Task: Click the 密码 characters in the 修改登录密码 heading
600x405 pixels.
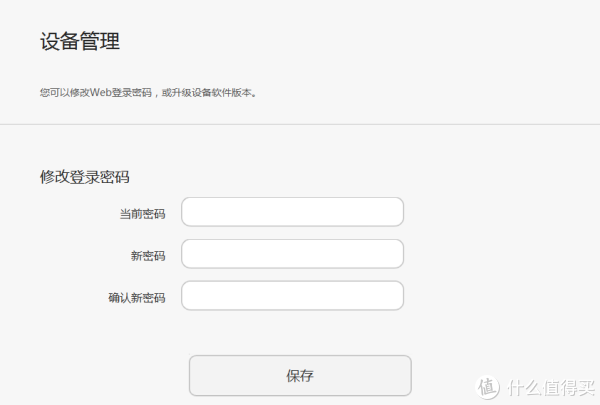Action: point(115,177)
